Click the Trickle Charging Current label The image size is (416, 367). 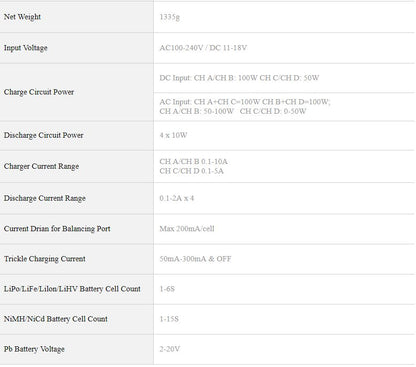(45, 259)
